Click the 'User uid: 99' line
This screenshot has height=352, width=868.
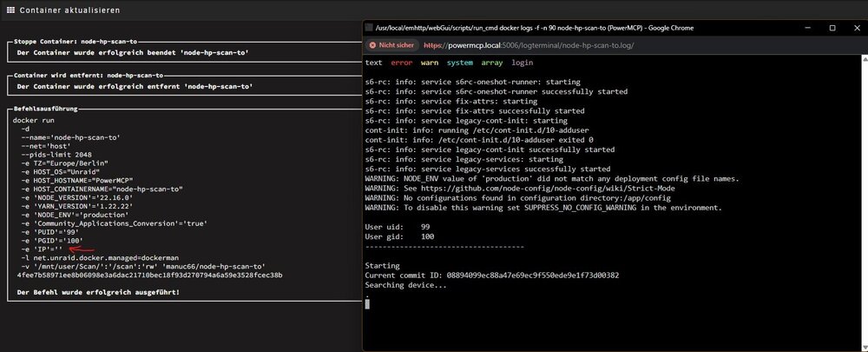coord(398,227)
